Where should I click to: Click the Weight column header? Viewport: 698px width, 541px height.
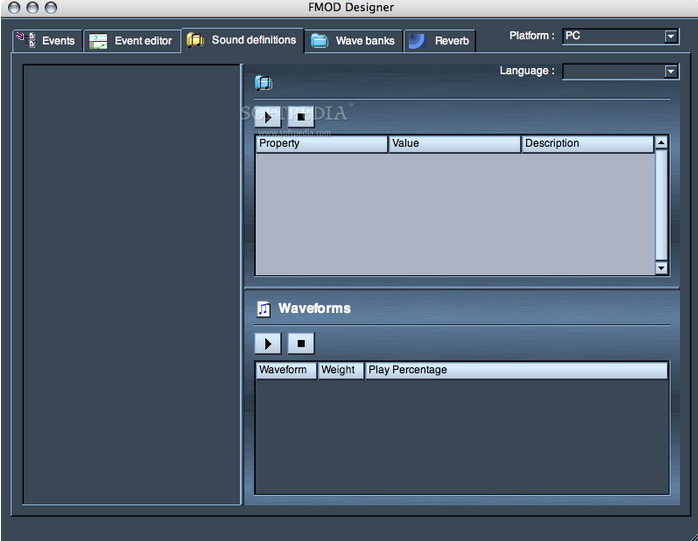pos(341,370)
